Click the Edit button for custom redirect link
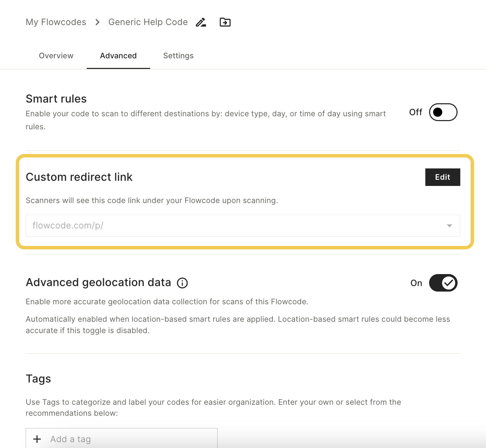Viewport: 486px width, 448px height. pyautogui.click(x=442, y=177)
